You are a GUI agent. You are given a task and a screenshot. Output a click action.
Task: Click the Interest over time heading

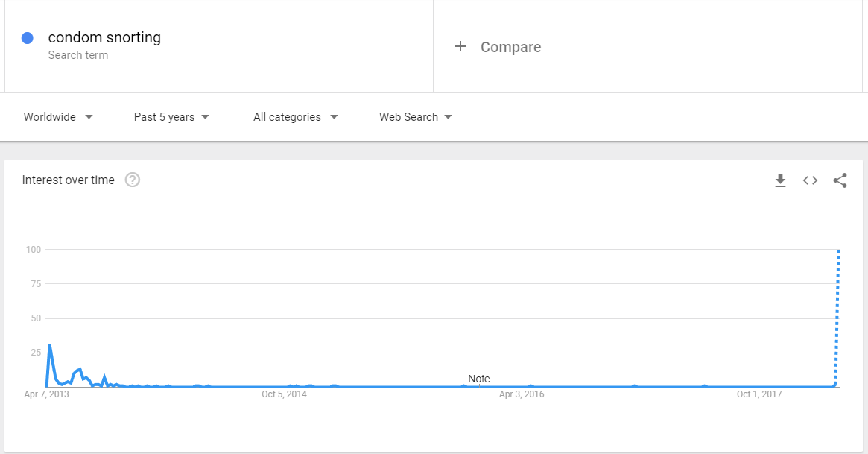[68, 180]
